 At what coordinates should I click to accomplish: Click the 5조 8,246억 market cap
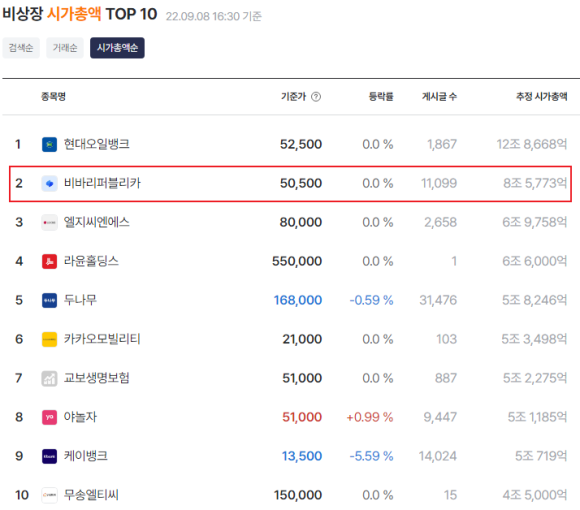pos(535,300)
